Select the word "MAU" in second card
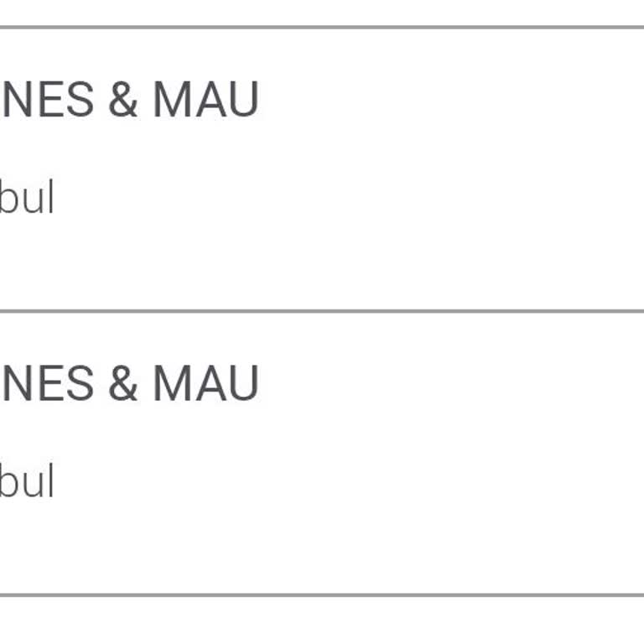This screenshot has height=644, width=644. (205, 384)
